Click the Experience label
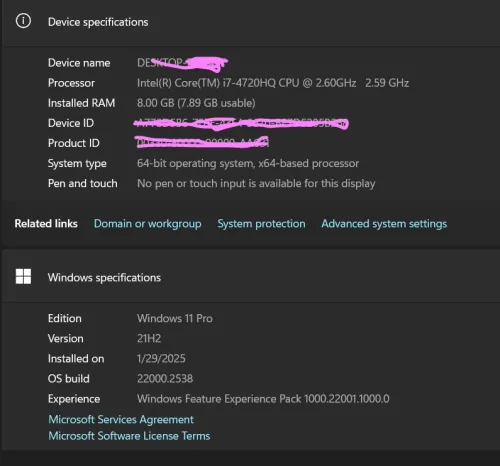This screenshot has height=466, width=500. click(74, 399)
